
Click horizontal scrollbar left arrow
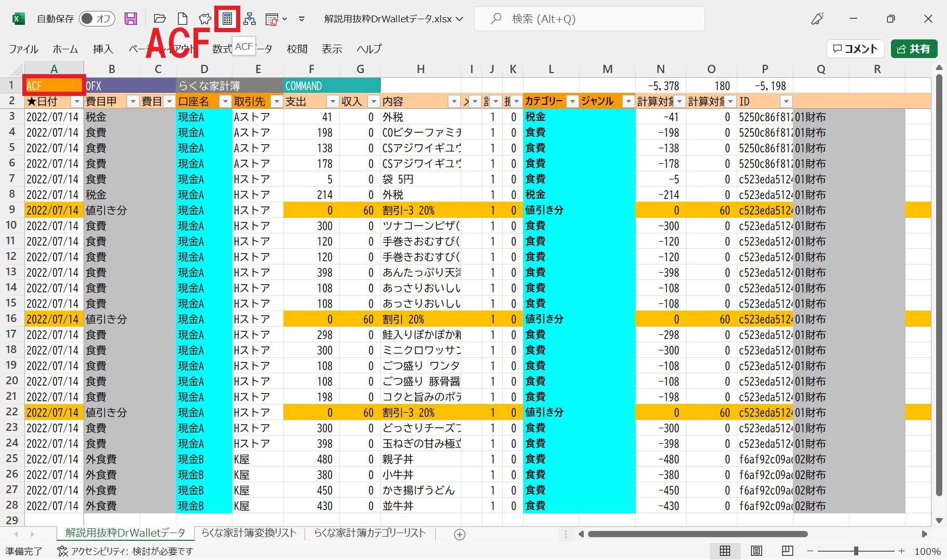pos(581,534)
